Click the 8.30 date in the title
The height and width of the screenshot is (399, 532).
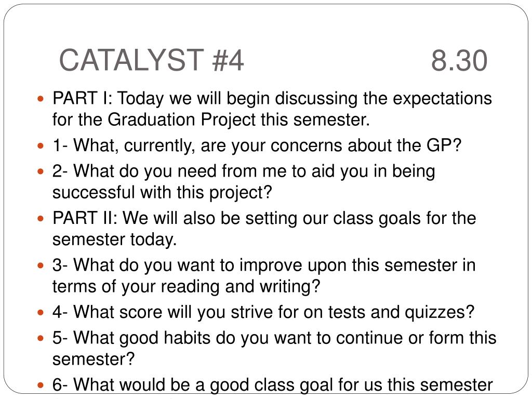point(459,61)
